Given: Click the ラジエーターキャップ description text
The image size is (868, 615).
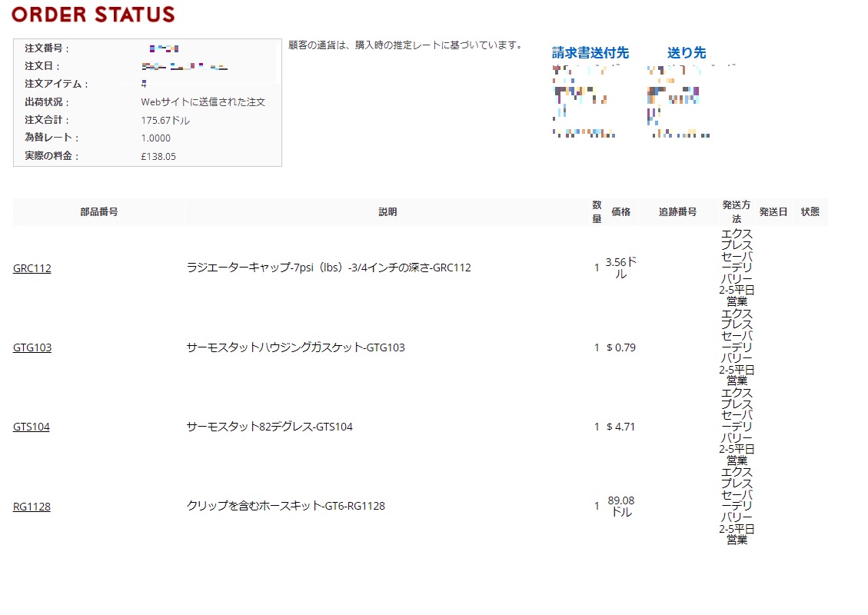Looking at the screenshot, I should [328, 268].
